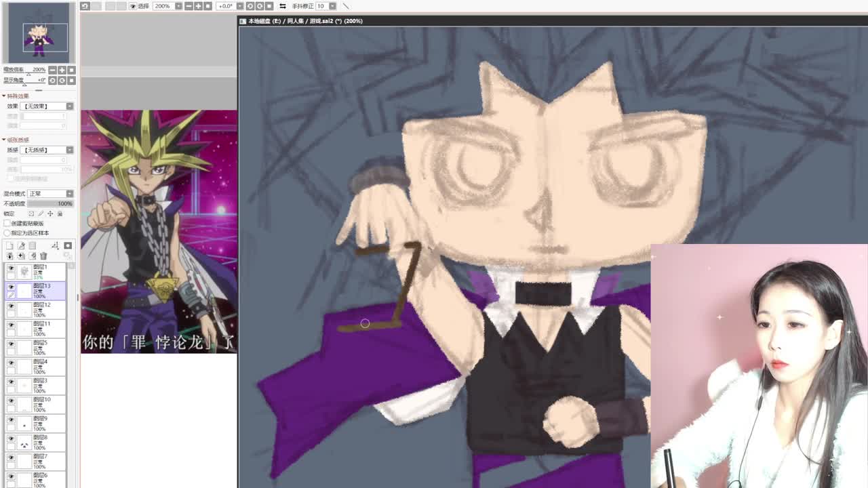Image resolution: width=868 pixels, height=488 pixels.
Task: Hide layer 图层1 using its eye icon
Action: coord(11,268)
